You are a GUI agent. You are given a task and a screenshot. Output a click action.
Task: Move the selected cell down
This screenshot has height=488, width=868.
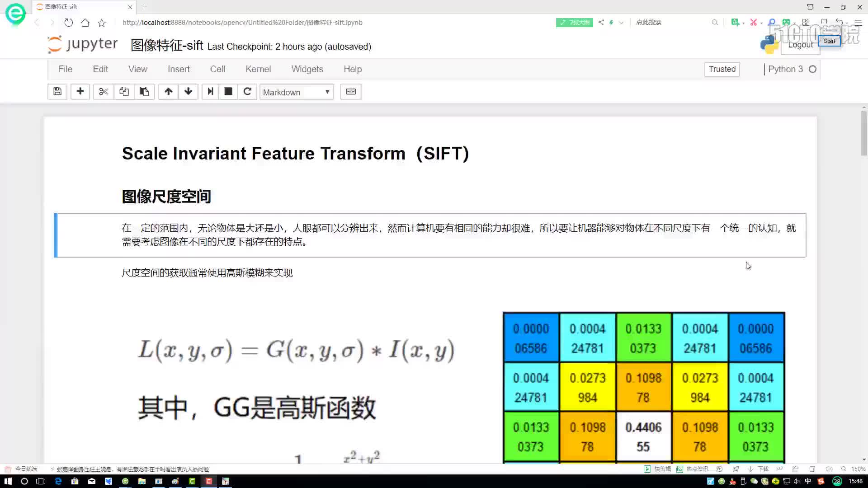(188, 92)
